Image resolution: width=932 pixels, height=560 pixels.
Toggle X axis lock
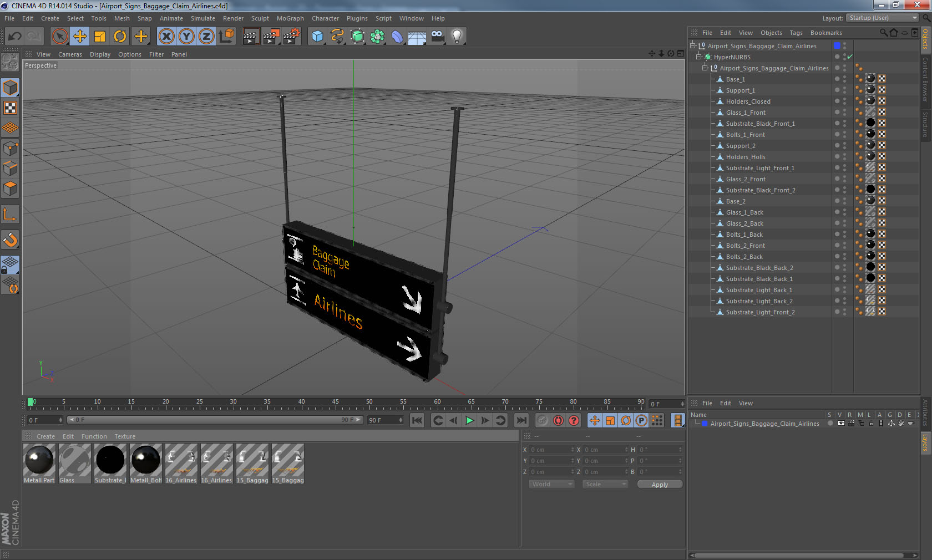click(166, 37)
